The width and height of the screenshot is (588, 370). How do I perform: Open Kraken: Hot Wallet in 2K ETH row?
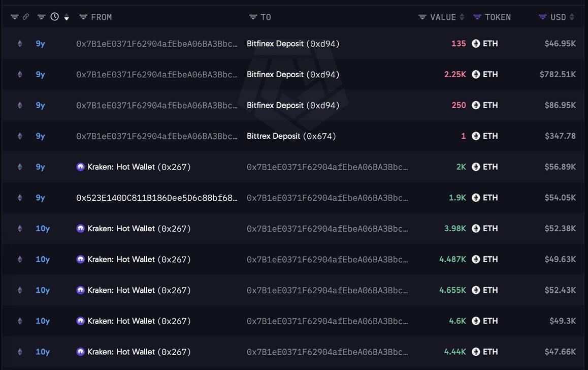pyautogui.click(x=139, y=167)
